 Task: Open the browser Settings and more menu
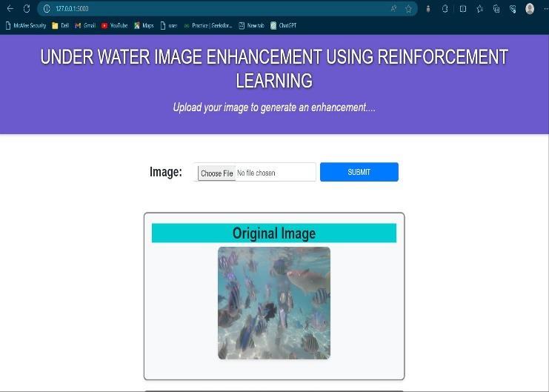546,9
